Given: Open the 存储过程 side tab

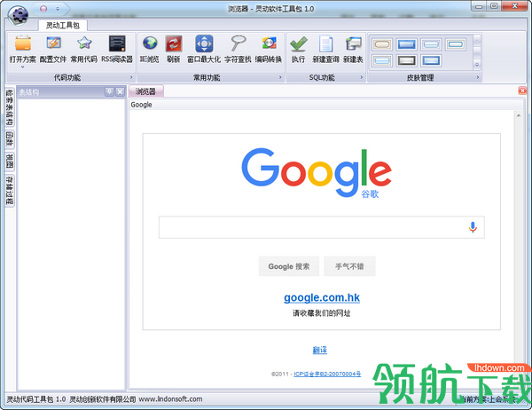Looking at the screenshot, I should point(10,191).
